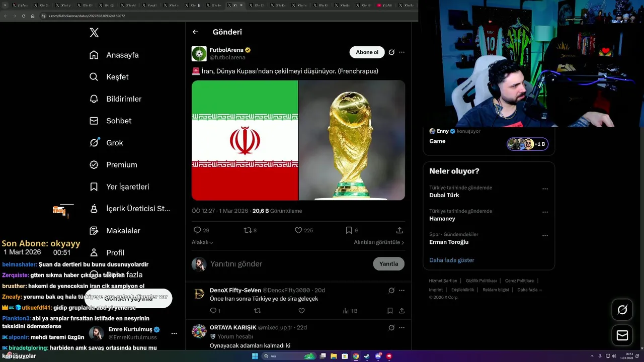Open Yer İşaretleri bookmarks
This screenshot has height=362, width=644.
119,187
